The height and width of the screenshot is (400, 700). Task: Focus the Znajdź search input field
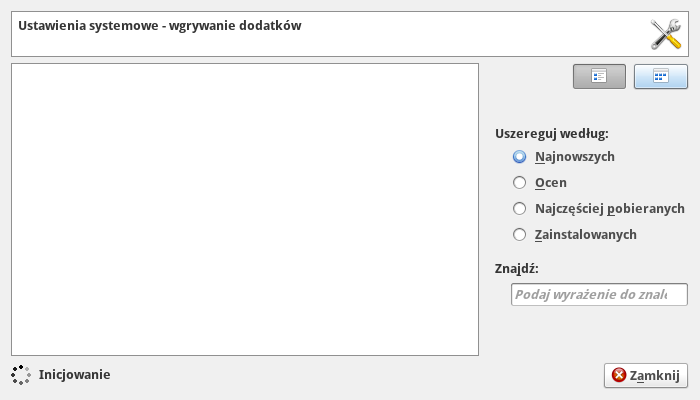(x=599, y=294)
